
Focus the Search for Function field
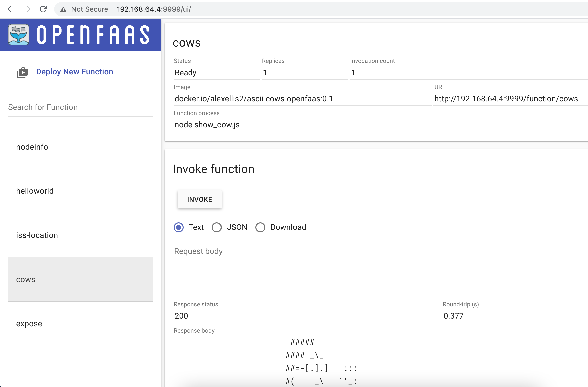pos(80,107)
